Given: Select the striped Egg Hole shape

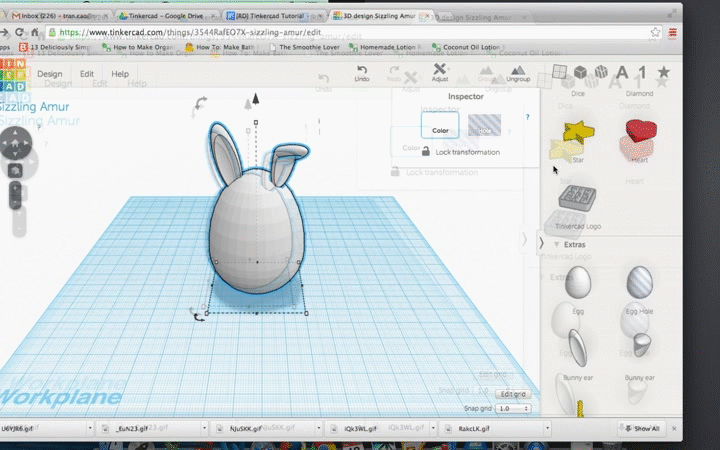Looking at the screenshot, I should [x=640, y=283].
